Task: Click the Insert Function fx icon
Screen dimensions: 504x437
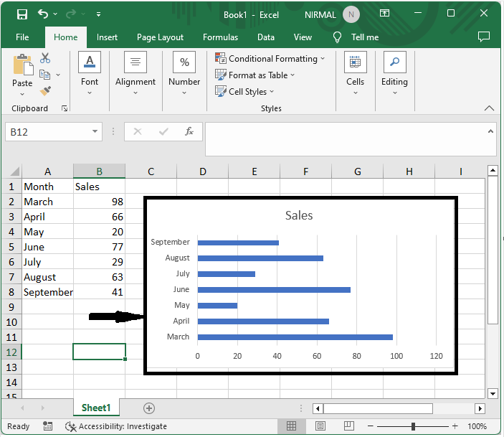Action: coord(189,131)
